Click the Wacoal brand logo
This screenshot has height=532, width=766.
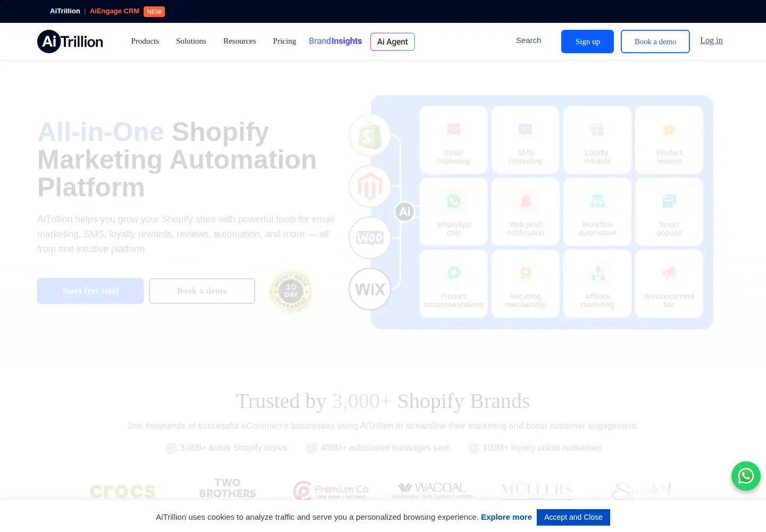click(432, 490)
